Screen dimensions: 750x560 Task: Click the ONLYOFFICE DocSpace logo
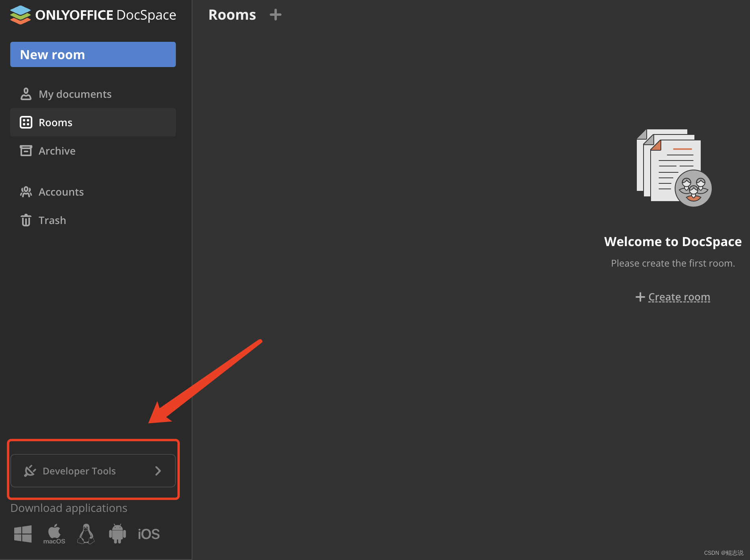pyautogui.click(x=93, y=15)
